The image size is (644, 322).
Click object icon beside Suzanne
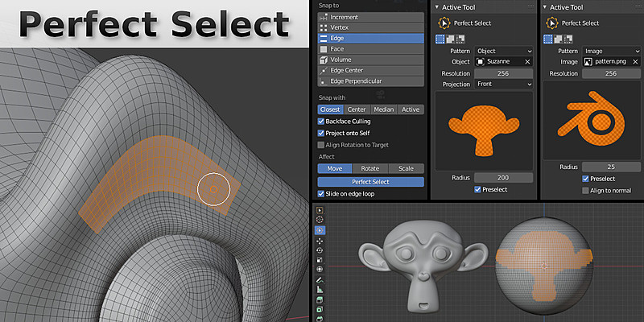(x=481, y=62)
